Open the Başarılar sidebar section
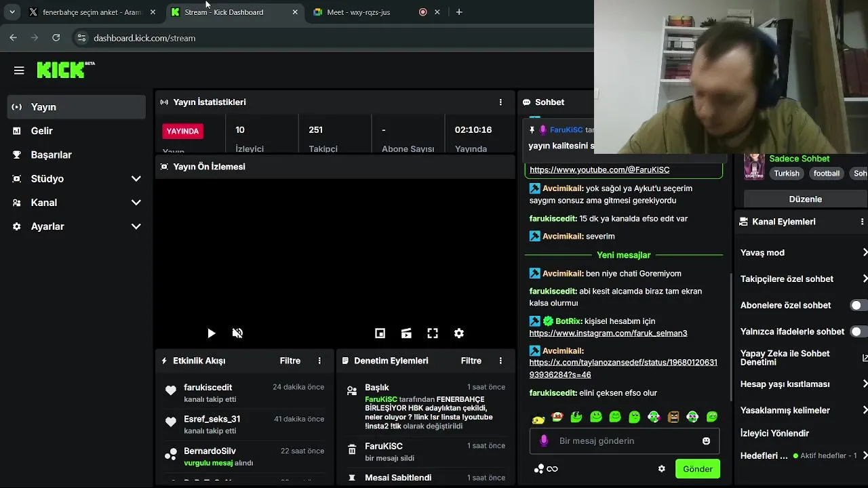This screenshot has width=868, height=488. 77,155
